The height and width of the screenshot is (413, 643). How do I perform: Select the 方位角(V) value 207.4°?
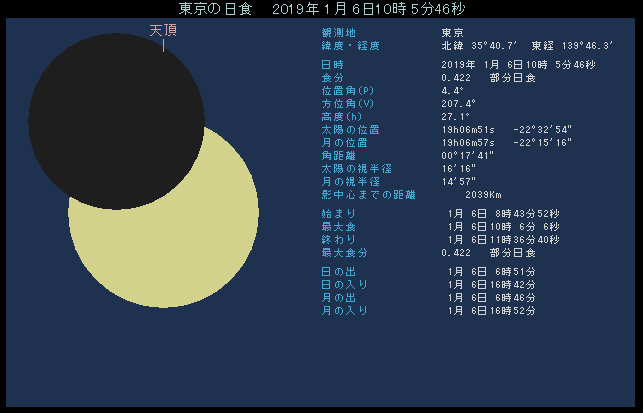click(458, 103)
